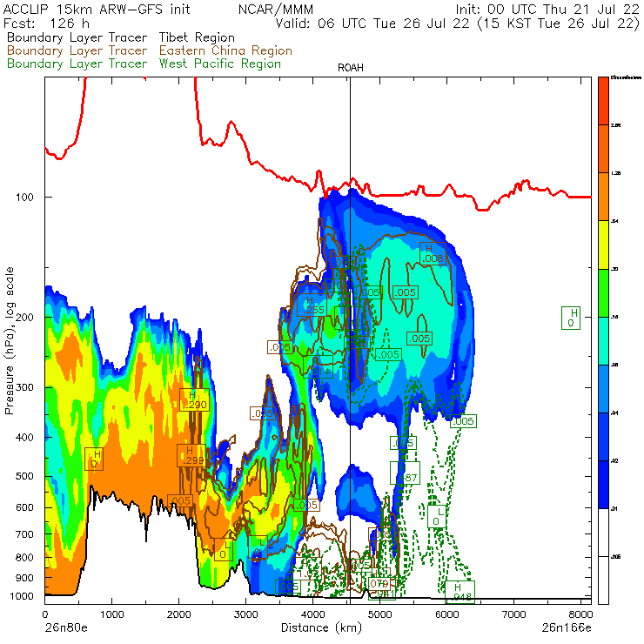Click the brown 'H .299' contour label

coord(191,455)
